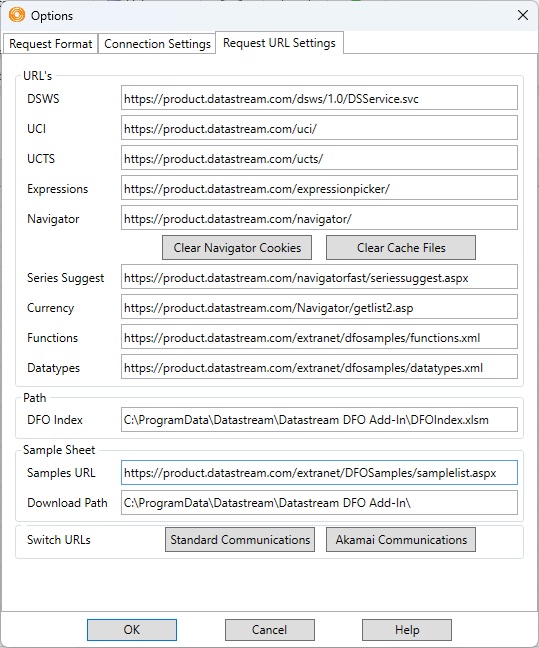Click the Sample Sheet group heading
The height and width of the screenshot is (648, 539).
(x=59, y=450)
